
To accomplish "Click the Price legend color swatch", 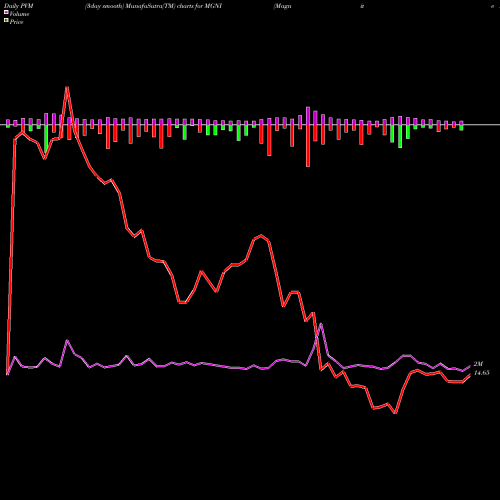I will pos(6,21).
